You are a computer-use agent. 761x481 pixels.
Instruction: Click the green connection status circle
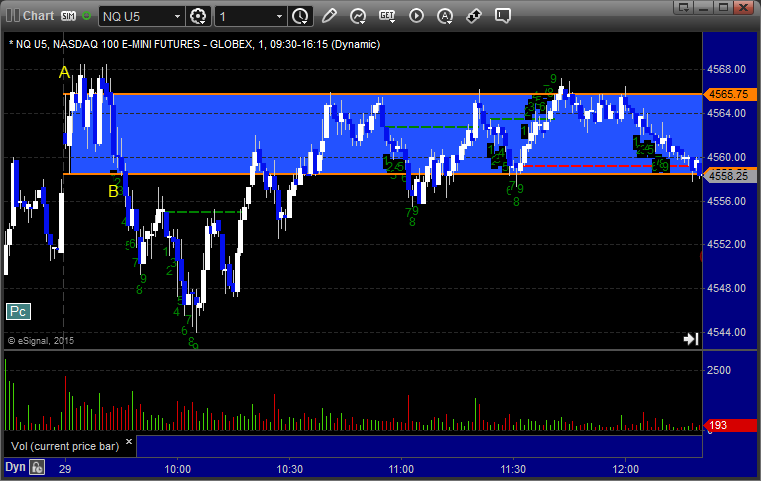[x=86, y=16]
